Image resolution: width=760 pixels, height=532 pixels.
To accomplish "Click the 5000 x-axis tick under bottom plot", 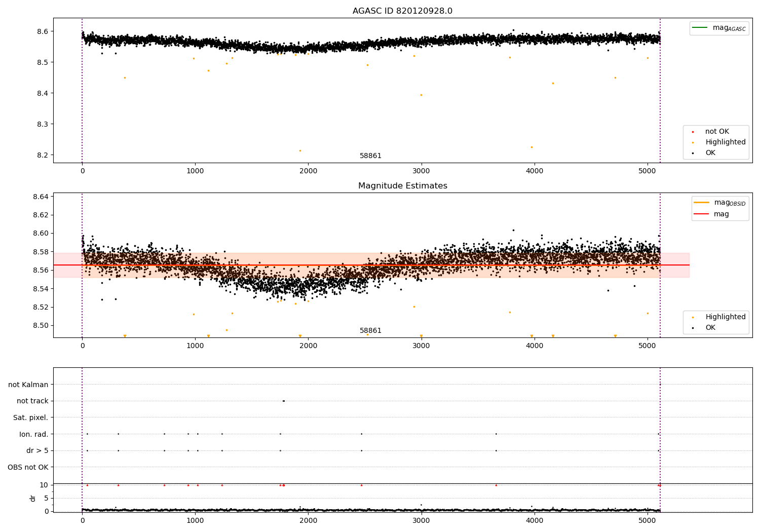I will coord(647,520).
